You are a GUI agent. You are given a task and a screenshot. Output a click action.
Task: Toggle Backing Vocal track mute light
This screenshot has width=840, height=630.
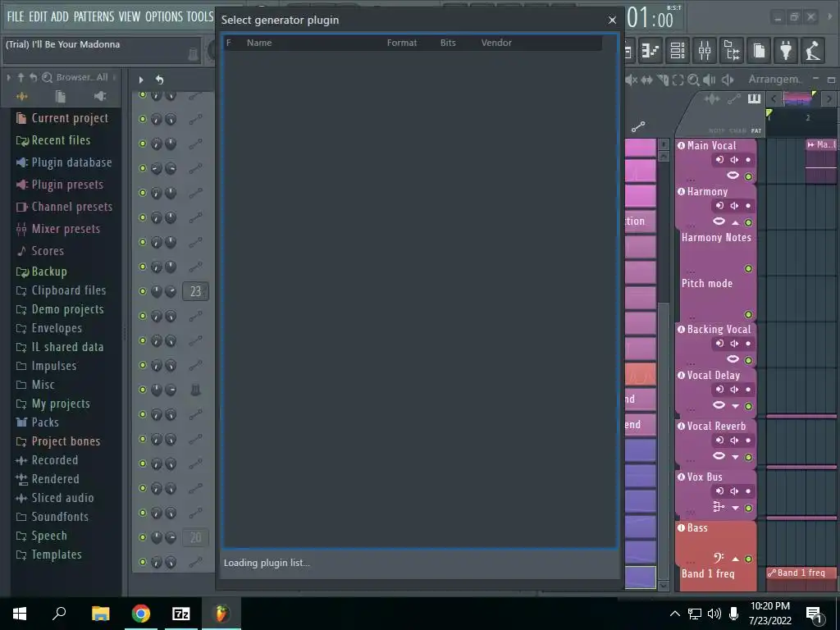click(x=748, y=361)
